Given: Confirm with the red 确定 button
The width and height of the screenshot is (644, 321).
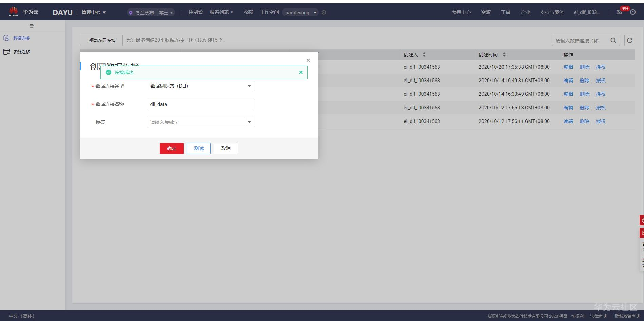Looking at the screenshot, I should click(172, 148).
